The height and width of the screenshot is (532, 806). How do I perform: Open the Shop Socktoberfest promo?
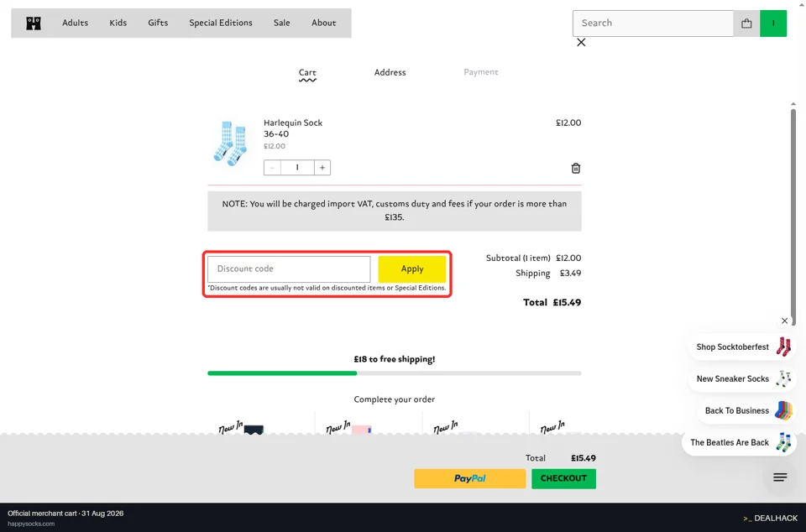tap(741, 347)
